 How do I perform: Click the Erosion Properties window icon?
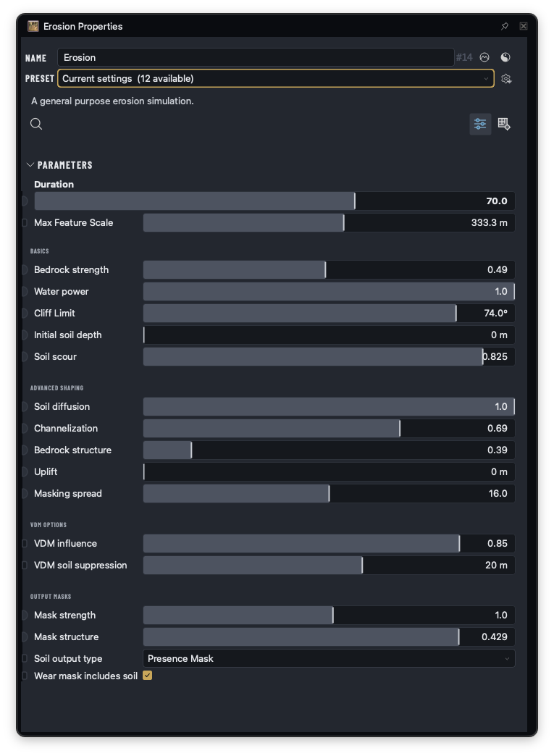33,26
